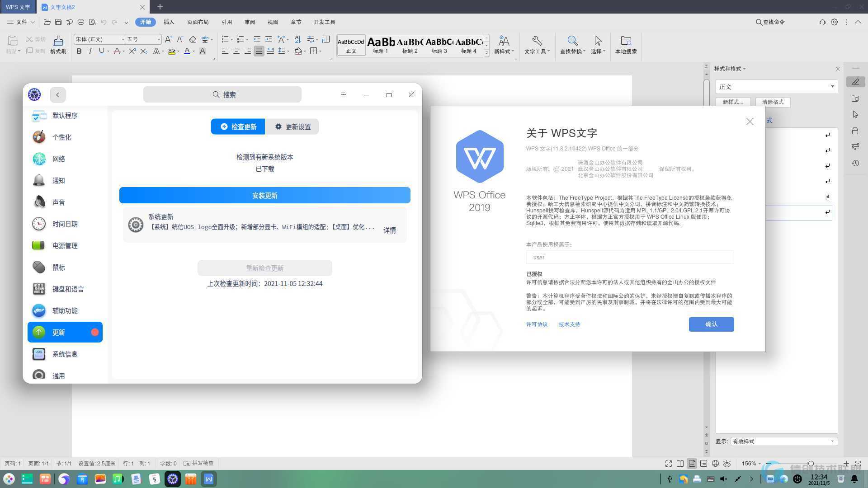
Task: Open the 技术支持 link
Action: tap(569, 324)
